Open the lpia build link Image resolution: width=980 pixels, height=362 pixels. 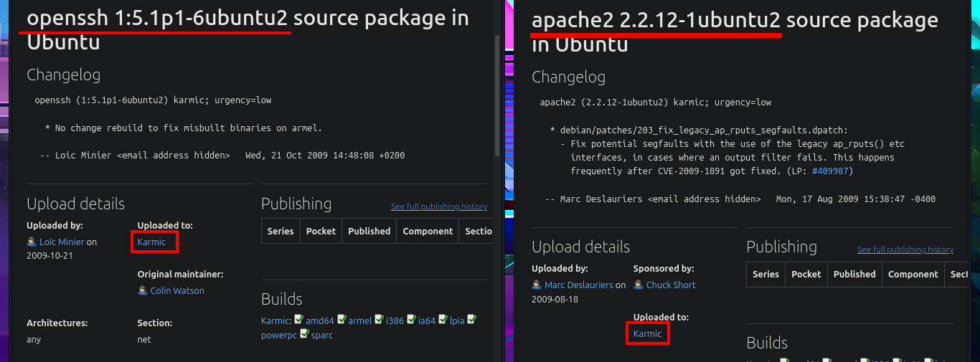click(457, 321)
